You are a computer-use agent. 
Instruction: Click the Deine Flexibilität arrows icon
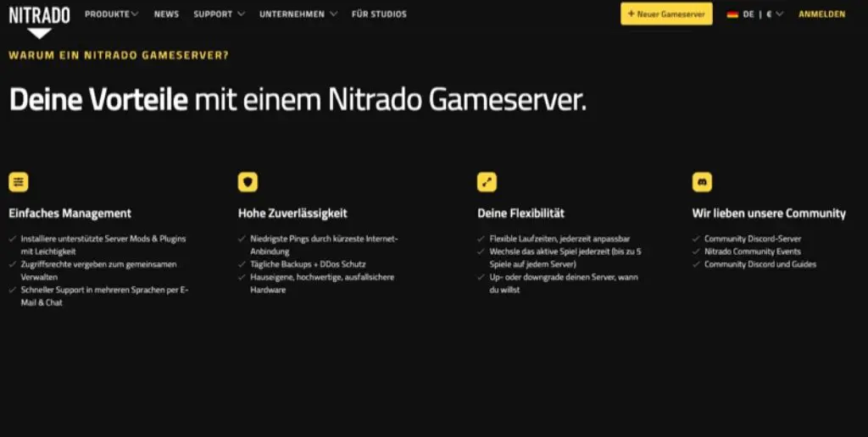[487, 182]
